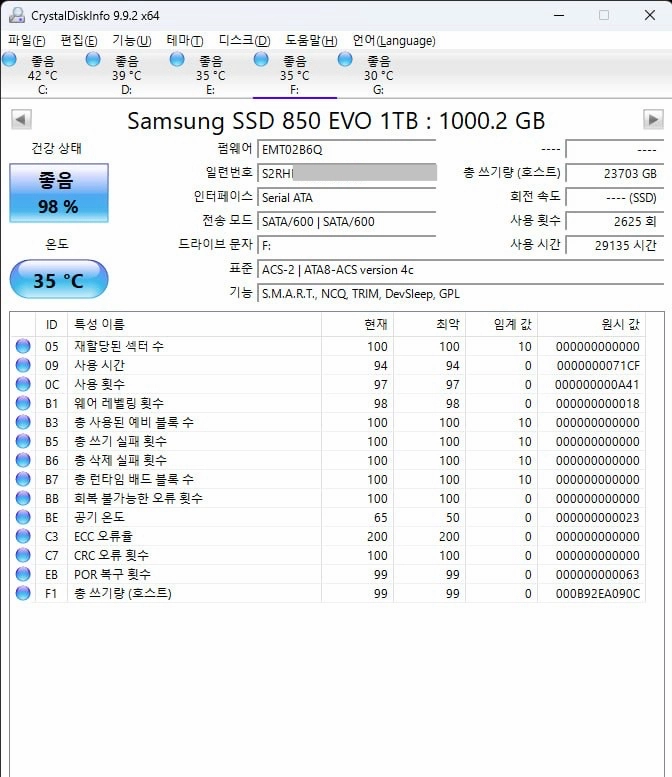
Task: Open the 언어(Language) menu
Action: tap(394, 41)
